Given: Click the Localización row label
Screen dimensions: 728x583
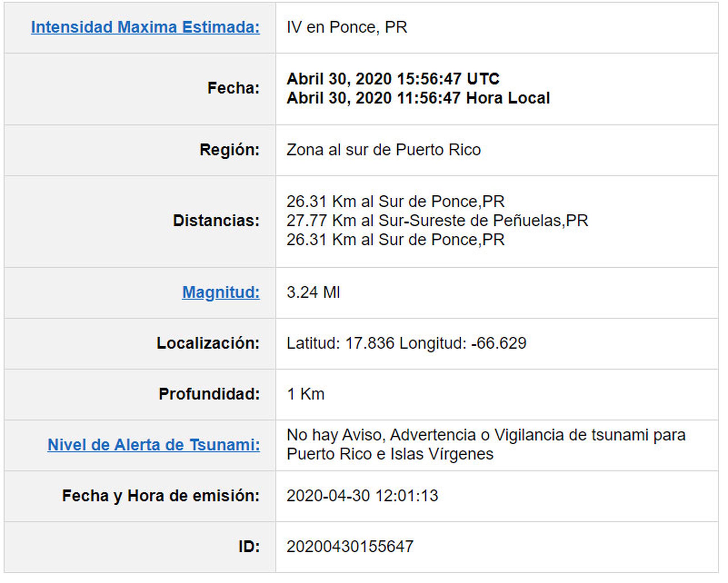Looking at the screenshot, I should [208, 343].
